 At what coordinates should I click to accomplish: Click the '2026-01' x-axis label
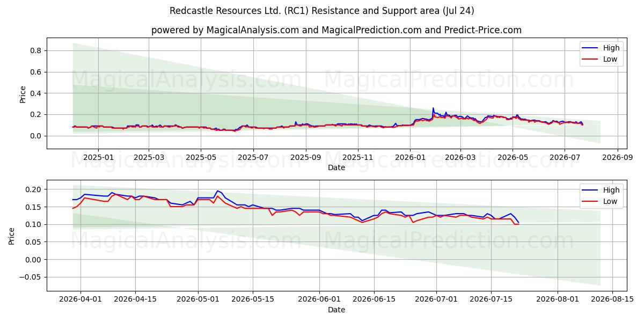(410, 158)
